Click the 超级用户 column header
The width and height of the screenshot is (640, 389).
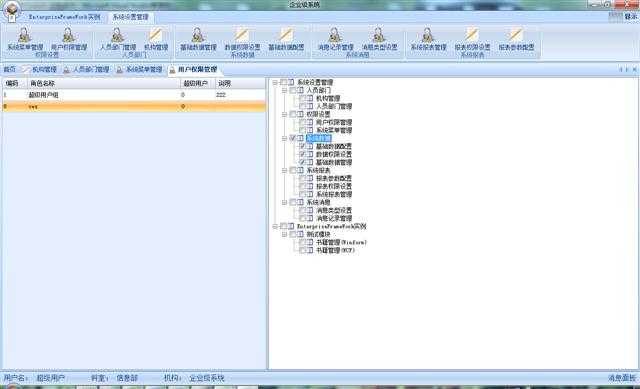coord(198,83)
